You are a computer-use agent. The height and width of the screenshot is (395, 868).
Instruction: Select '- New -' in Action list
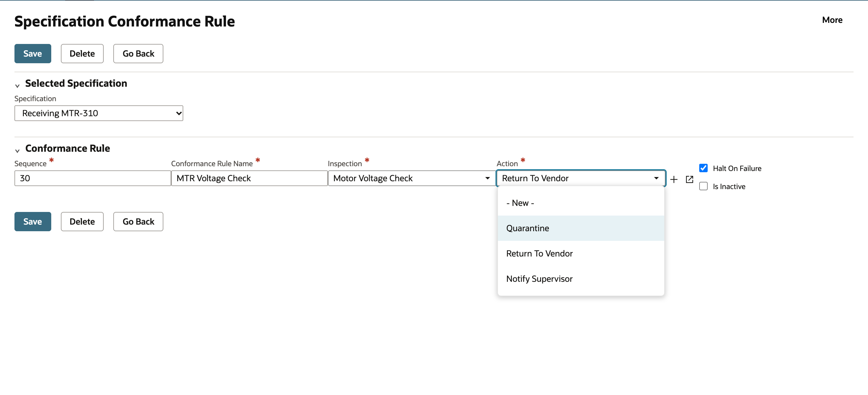(x=580, y=203)
